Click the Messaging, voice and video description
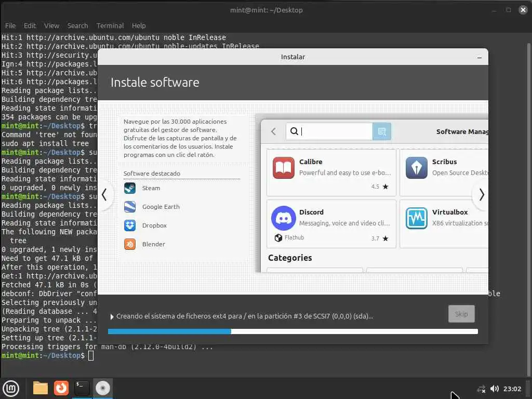This screenshot has width=532, height=399. (x=344, y=223)
